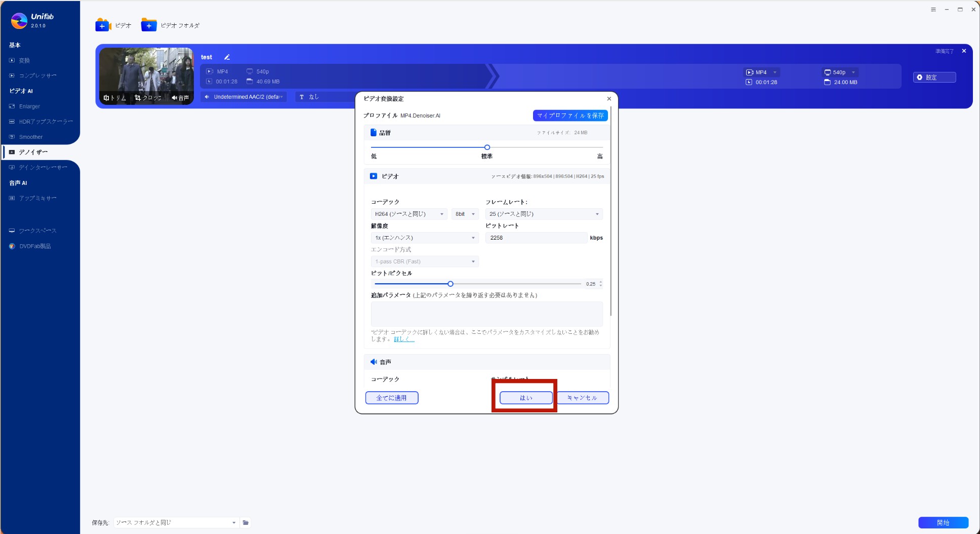The image size is (980, 534).
Task: Click the 開始 start button
Action: click(x=943, y=522)
